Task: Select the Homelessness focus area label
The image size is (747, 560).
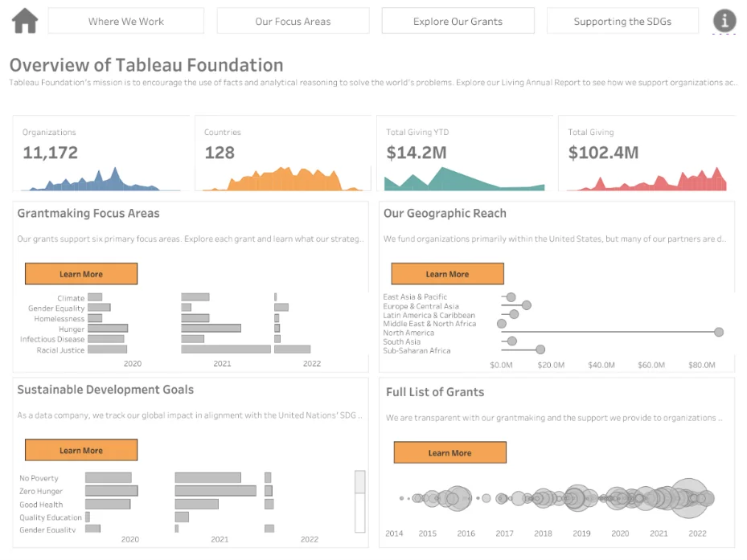Action: 59,319
